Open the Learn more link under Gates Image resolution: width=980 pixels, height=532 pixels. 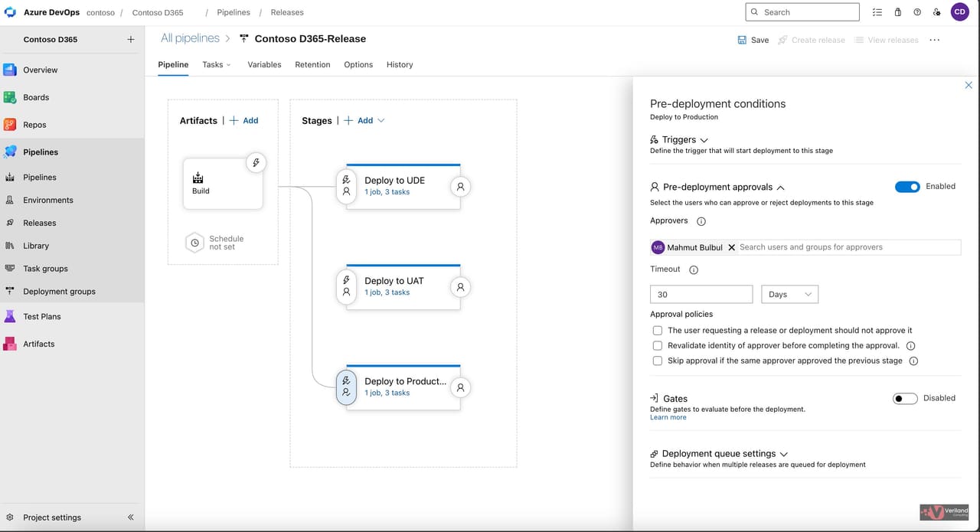pos(668,418)
